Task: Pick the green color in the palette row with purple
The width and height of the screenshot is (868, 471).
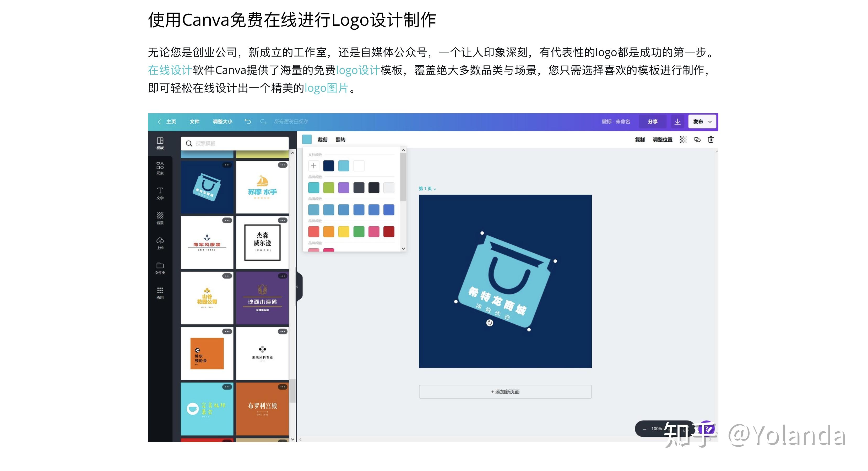Action: tap(329, 188)
